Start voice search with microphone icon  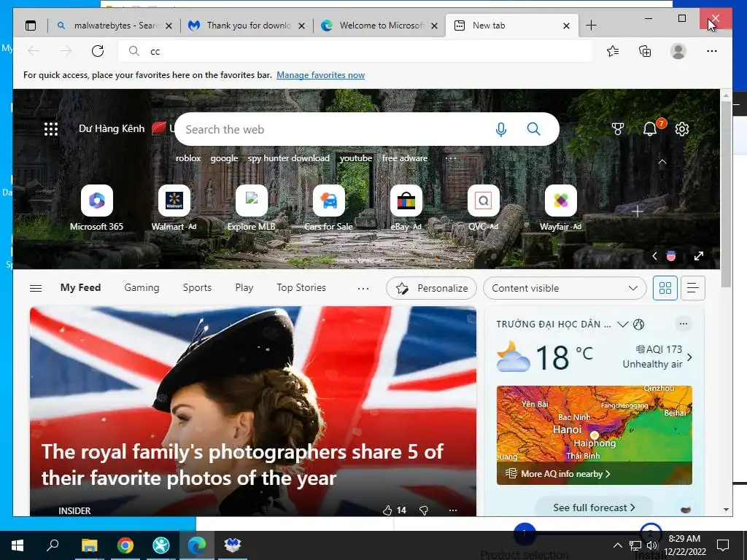pos(500,129)
